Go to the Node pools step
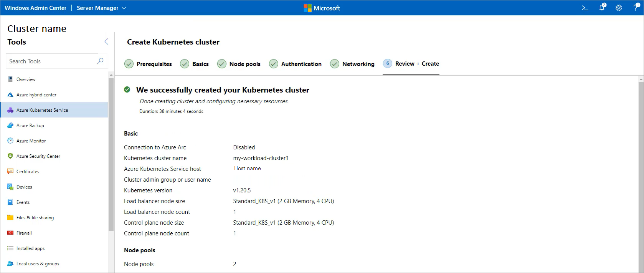The height and width of the screenshot is (273, 644). point(239,64)
